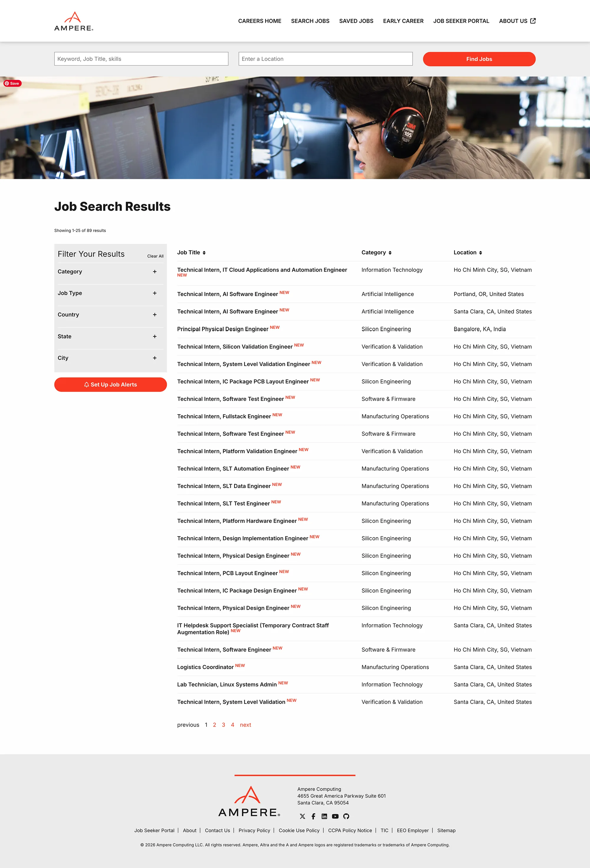Click the external link icon next to About Us
Viewport: 590px width, 868px height.
(x=533, y=21)
